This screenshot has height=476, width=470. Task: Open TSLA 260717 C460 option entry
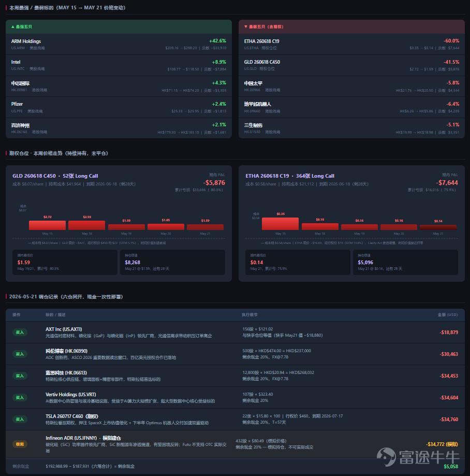tap(72, 416)
